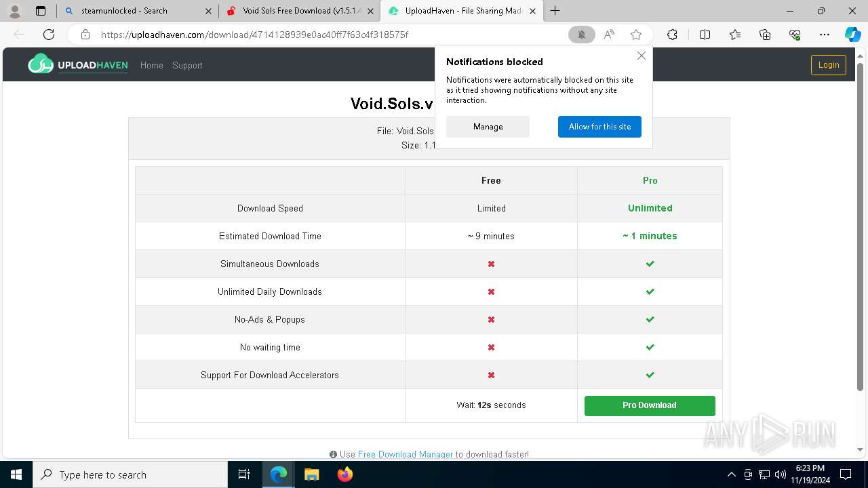Click the UploadHaven logo
Screen dimensions: 868x488
point(77,64)
